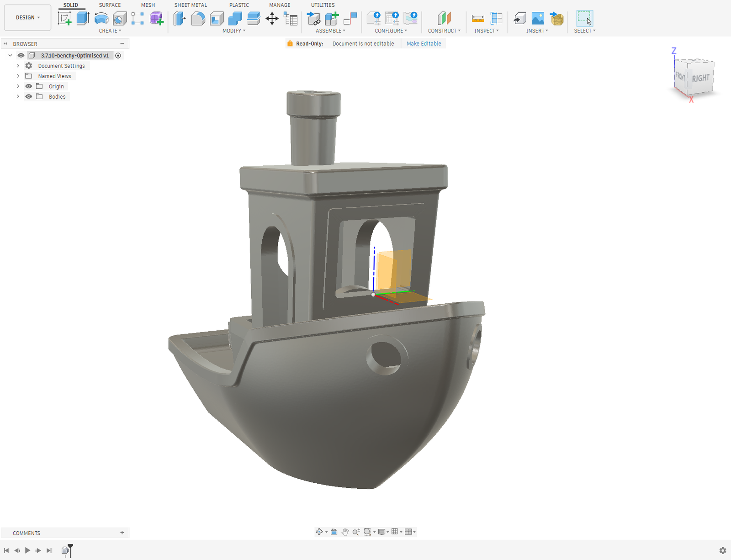Select the Hole tool
Viewport: 731px width, 560px height.
120,18
